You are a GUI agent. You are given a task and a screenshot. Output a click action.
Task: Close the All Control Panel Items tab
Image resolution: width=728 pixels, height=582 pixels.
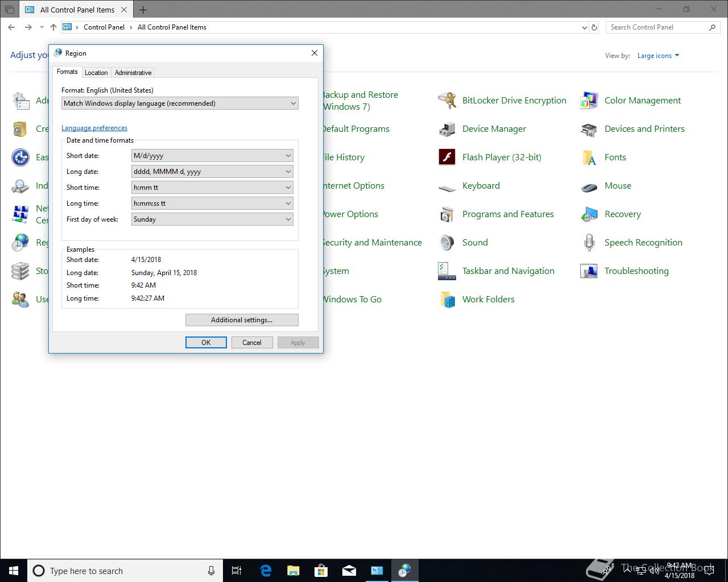tap(124, 10)
